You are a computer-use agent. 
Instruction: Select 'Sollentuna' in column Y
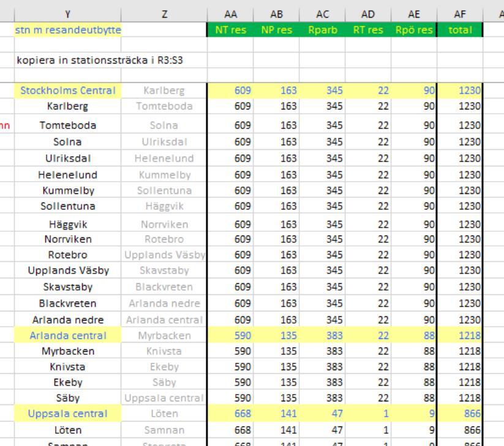coord(67,206)
